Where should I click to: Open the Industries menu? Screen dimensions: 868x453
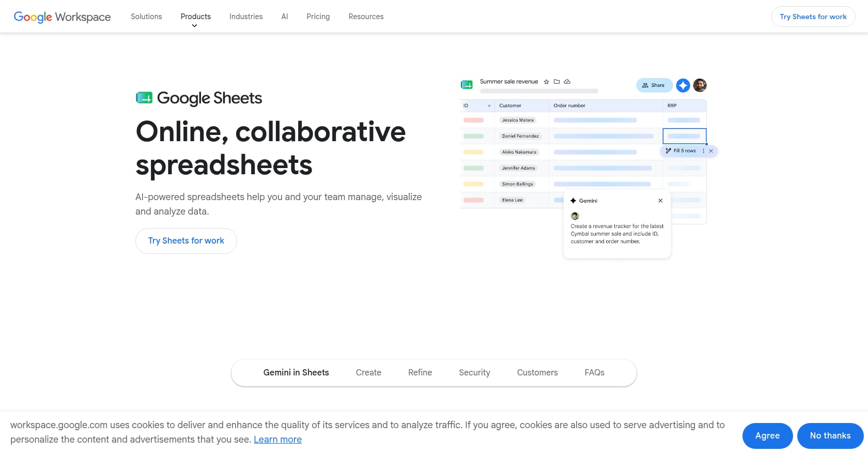click(246, 17)
